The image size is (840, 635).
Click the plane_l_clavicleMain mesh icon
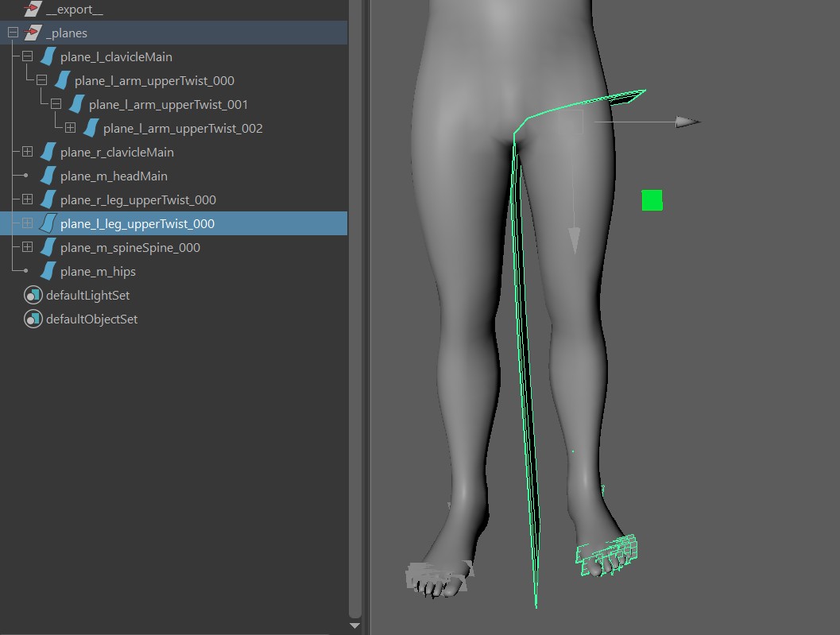tap(48, 56)
